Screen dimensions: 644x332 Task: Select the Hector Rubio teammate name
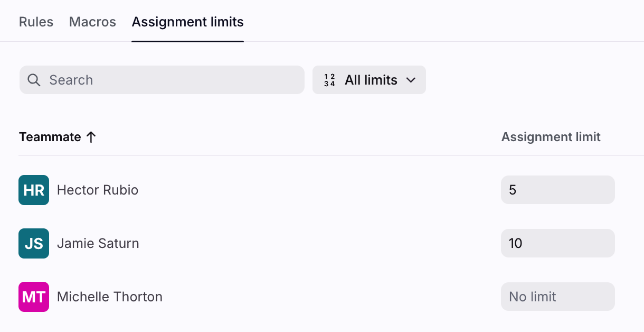pos(98,190)
